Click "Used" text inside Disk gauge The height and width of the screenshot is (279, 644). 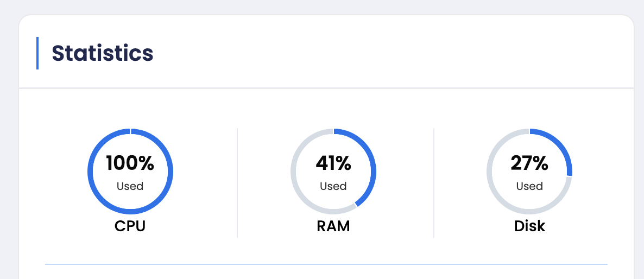click(529, 186)
